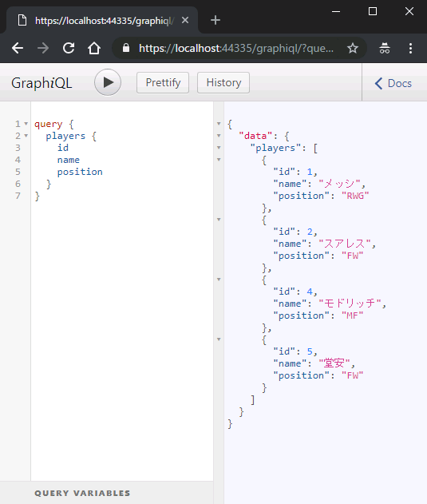Screen dimensions: 427x504
Task: Fold the result object with id 1
Action: coord(219,160)
